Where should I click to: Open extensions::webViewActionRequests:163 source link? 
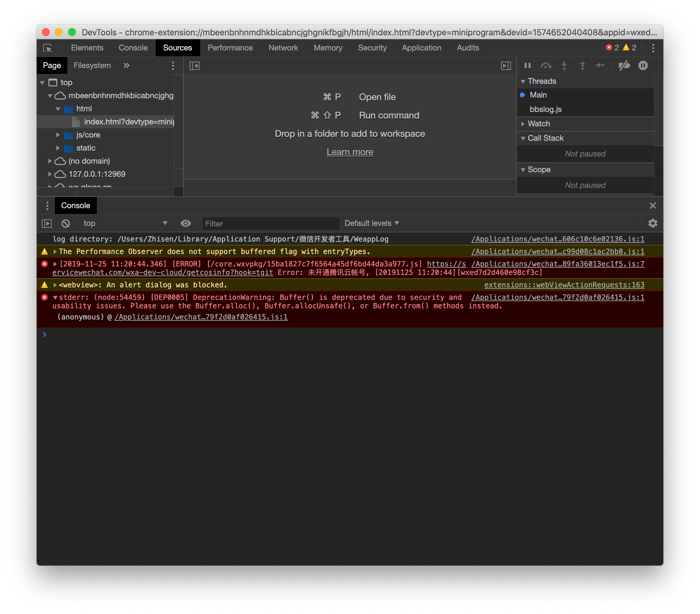pyautogui.click(x=564, y=285)
